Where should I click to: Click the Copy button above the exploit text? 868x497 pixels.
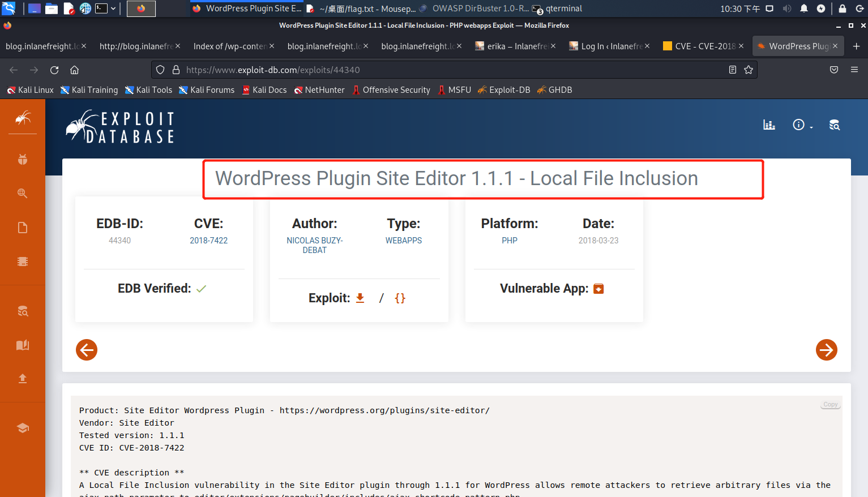pyautogui.click(x=829, y=404)
